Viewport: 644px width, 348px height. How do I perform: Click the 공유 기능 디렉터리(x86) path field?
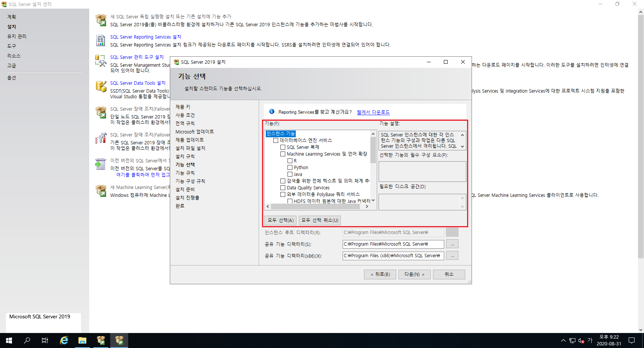click(x=393, y=256)
